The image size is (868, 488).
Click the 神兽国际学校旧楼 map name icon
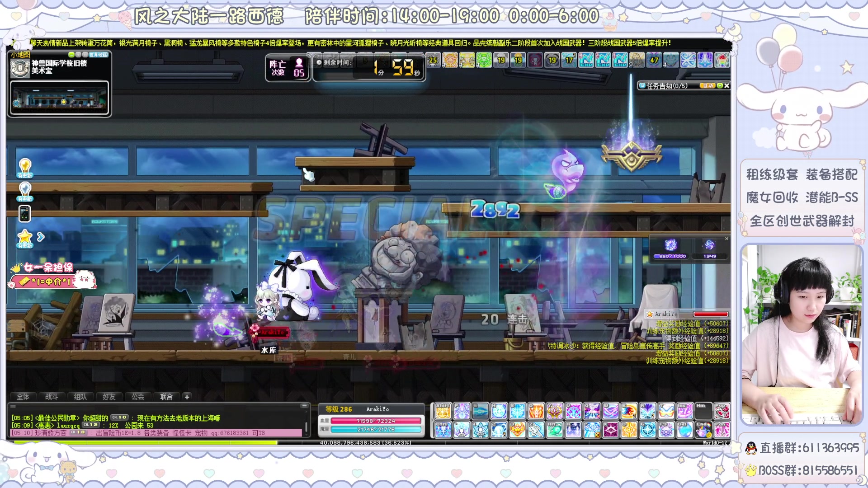point(20,68)
